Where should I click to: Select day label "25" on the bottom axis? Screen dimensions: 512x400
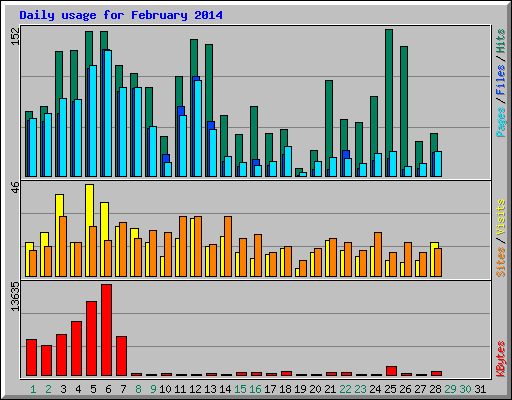(x=390, y=389)
